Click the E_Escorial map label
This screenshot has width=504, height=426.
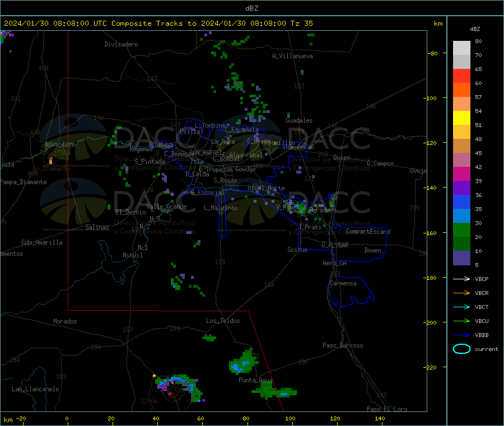point(208,193)
